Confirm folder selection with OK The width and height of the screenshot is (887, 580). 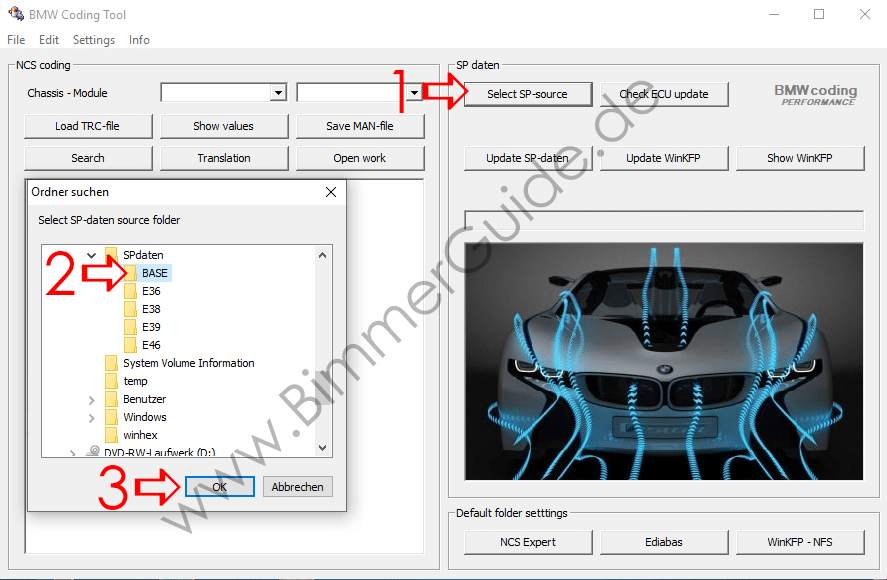(x=219, y=487)
